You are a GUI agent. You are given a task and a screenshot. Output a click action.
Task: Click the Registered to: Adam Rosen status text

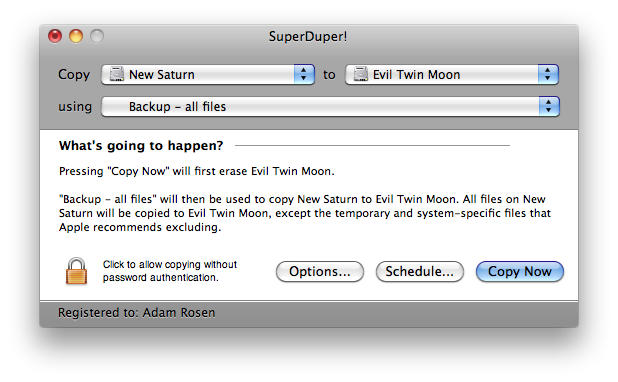[x=137, y=312]
